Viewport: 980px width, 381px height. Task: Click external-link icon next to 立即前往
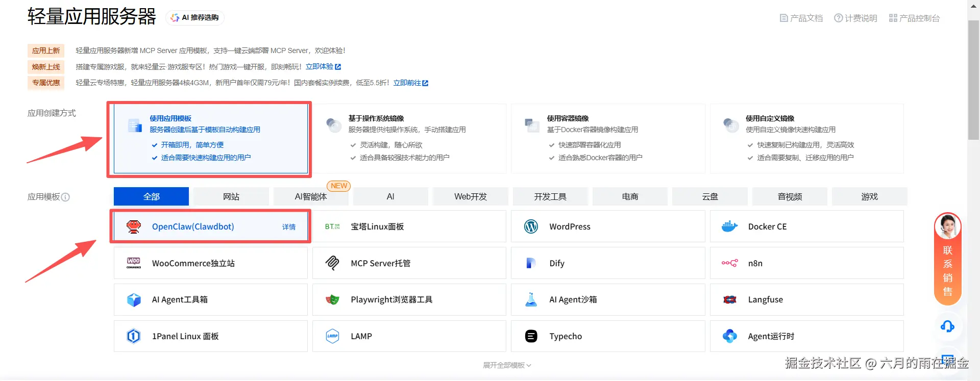click(425, 83)
